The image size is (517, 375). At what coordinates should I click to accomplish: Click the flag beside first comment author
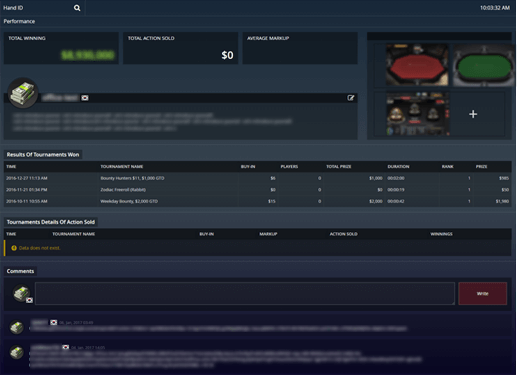pos(53,322)
